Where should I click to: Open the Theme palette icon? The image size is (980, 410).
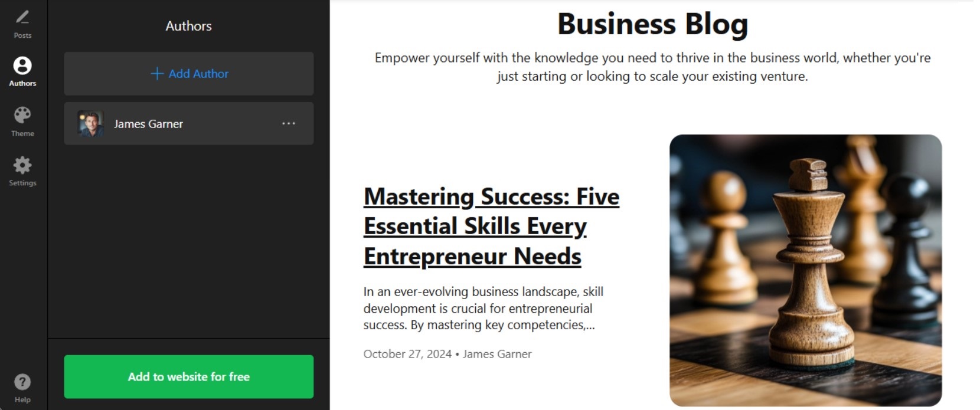22,115
